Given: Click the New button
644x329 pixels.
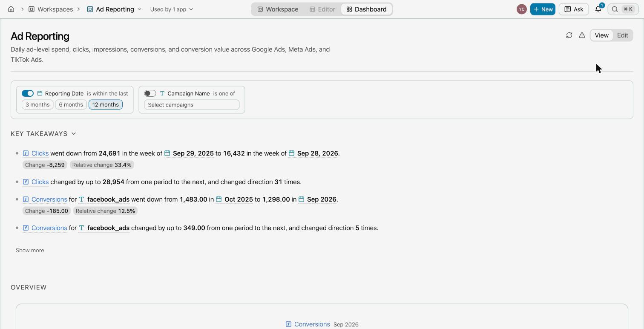Looking at the screenshot, I should [x=543, y=9].
